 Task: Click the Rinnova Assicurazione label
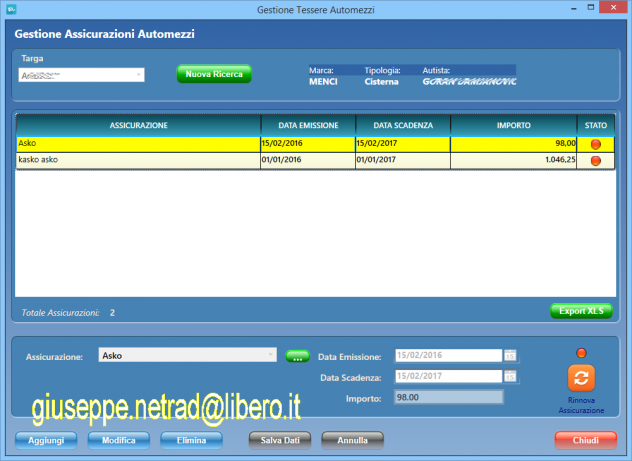click(x=581, y=405)
